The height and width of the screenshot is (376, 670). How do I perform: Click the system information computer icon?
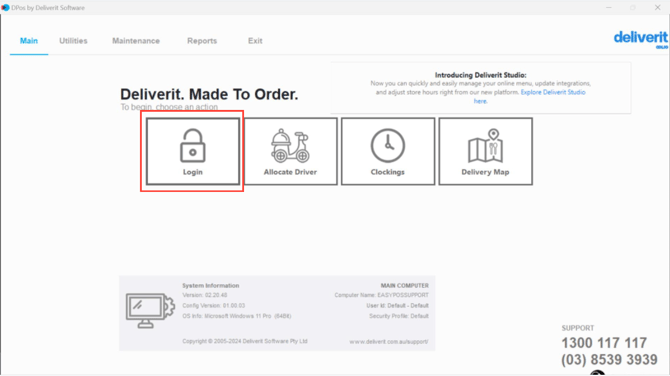[150, 310]
